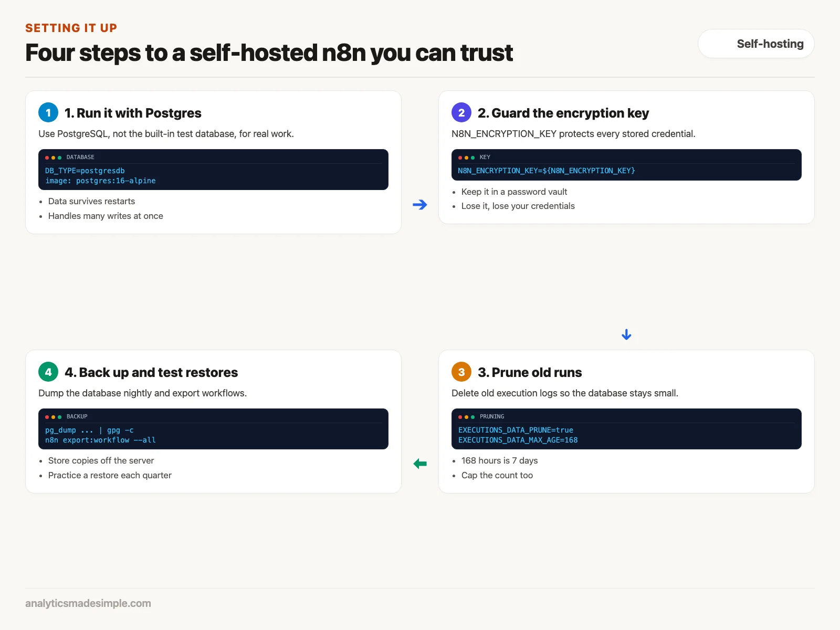Click the KEY code block title
This screenshot has height=630, width=840.
click(485, 157)
